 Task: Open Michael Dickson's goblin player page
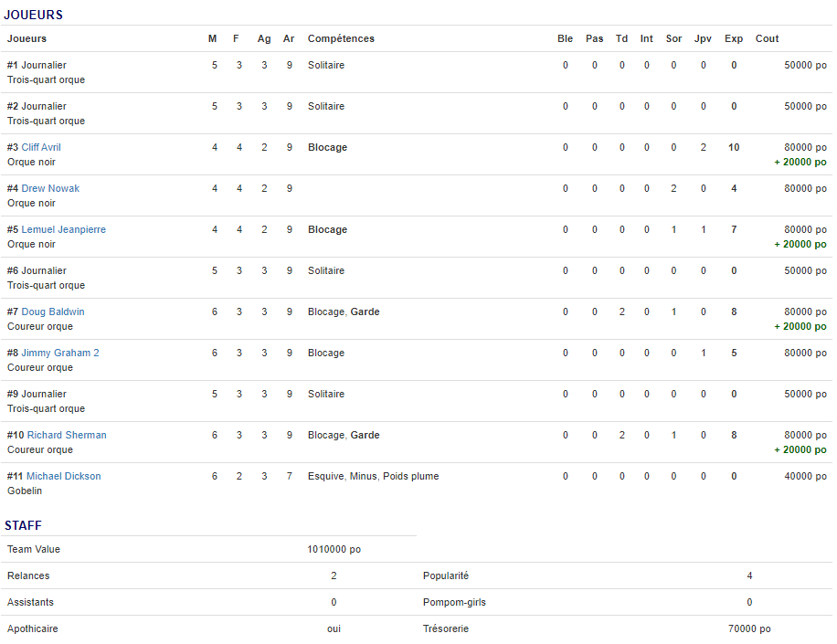tap(63, 476)
